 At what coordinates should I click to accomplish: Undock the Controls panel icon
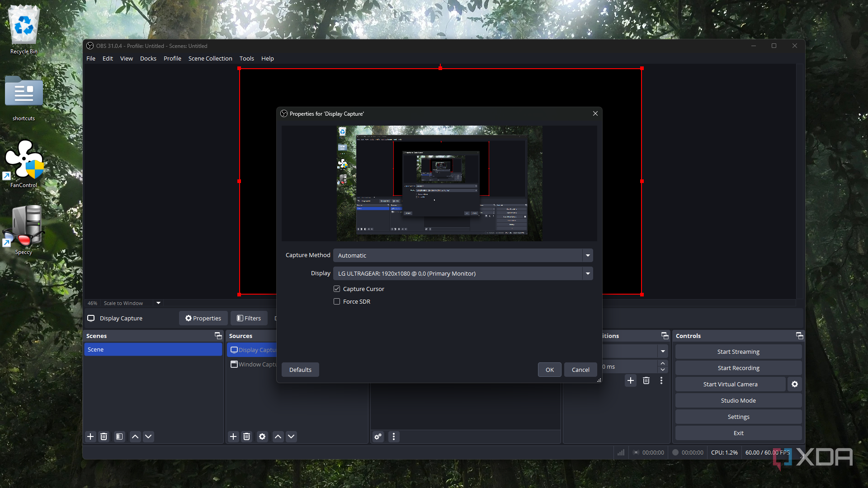799,336
